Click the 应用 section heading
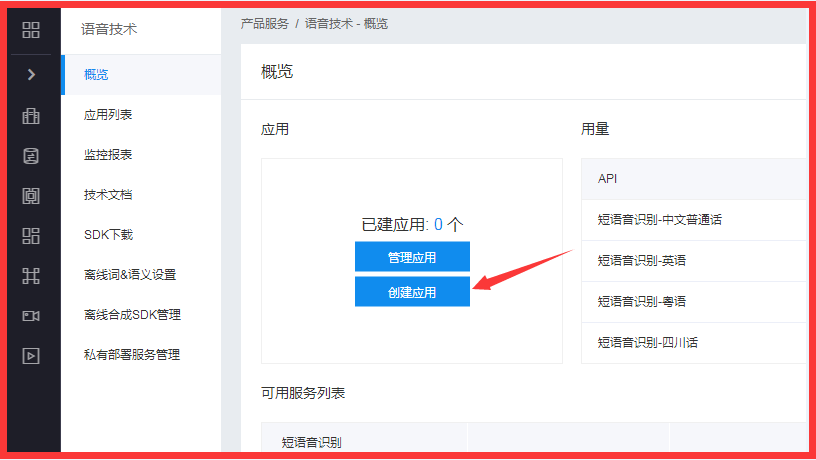816x460 pixels. click(x=275, y=129)
